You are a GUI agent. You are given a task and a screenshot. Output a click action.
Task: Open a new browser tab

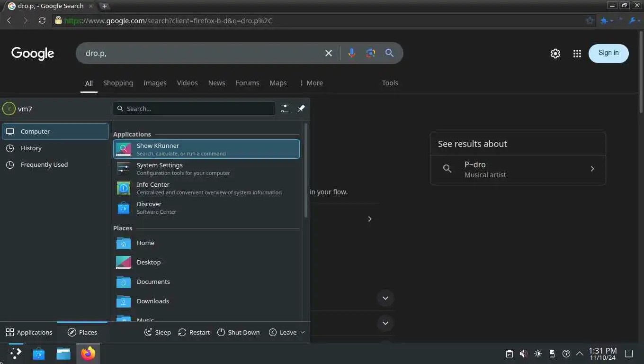click(x=105, y=6)
